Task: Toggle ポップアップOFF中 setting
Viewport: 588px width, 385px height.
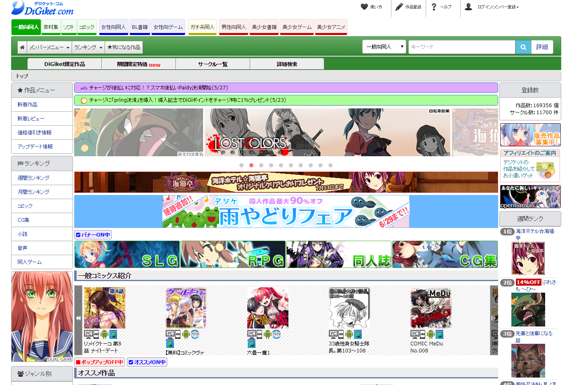Action: tap(99, 362)
